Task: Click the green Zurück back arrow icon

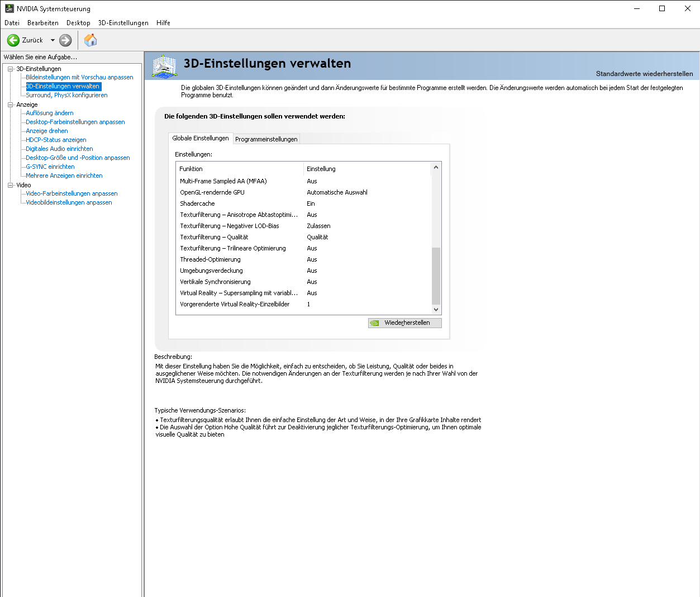Action: click(13, 40)
